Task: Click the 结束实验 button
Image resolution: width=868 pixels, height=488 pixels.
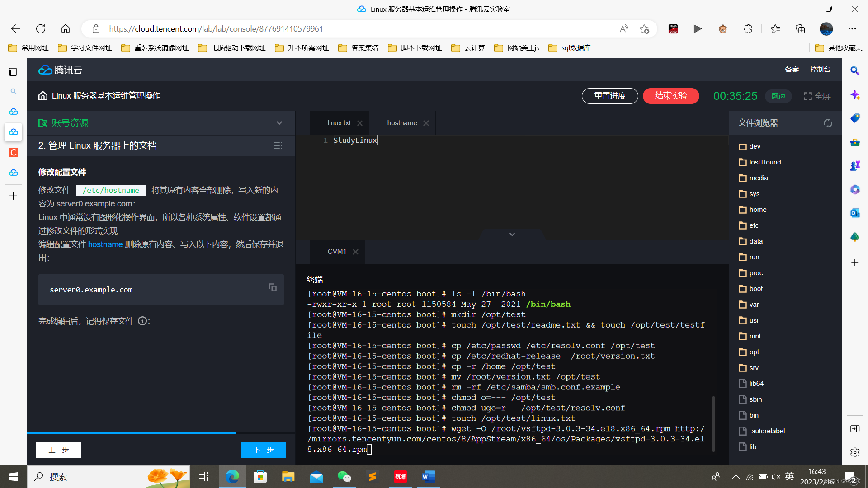Action: click(671, 96)
